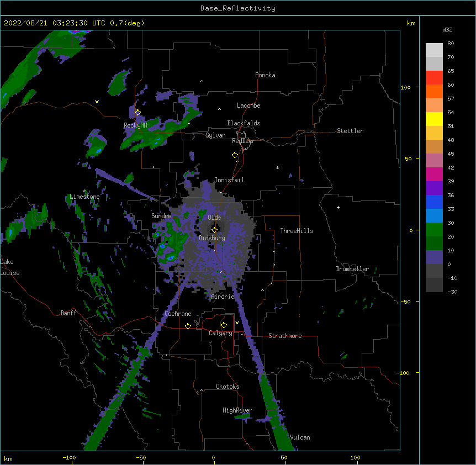Click the RedDeer city label
This screenshot has height=465, width=476.
[243, 141]
